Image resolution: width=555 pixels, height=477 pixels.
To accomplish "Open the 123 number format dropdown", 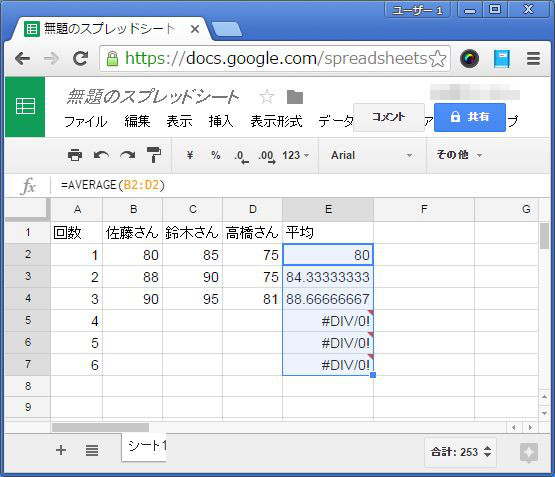I will [296, 155].
